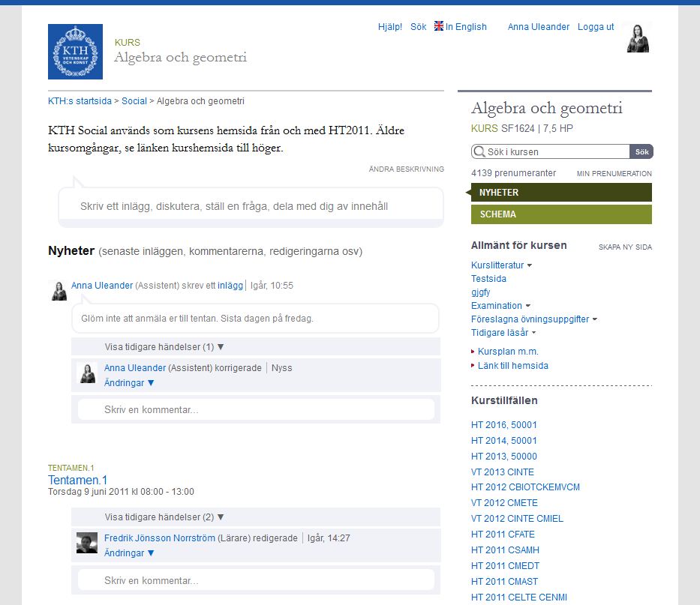Open Anna Uleander link in post header
The width and height of the screenshot is (700, 605).
click(102, 286)
